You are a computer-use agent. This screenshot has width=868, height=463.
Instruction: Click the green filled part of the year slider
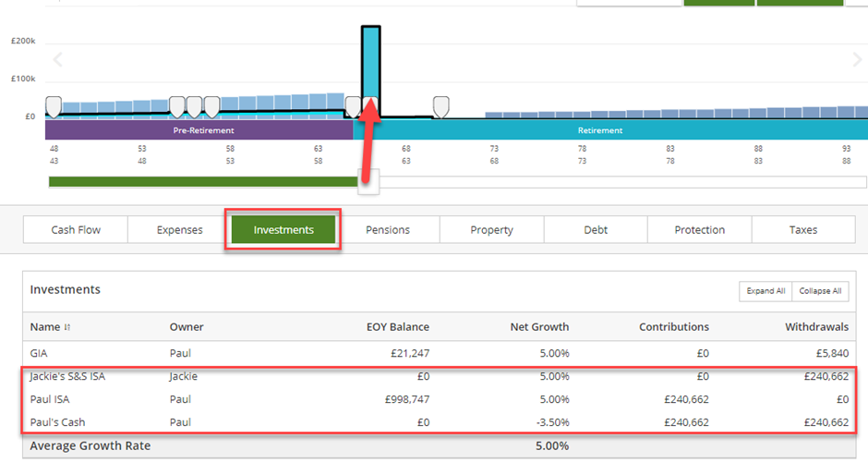203,182
